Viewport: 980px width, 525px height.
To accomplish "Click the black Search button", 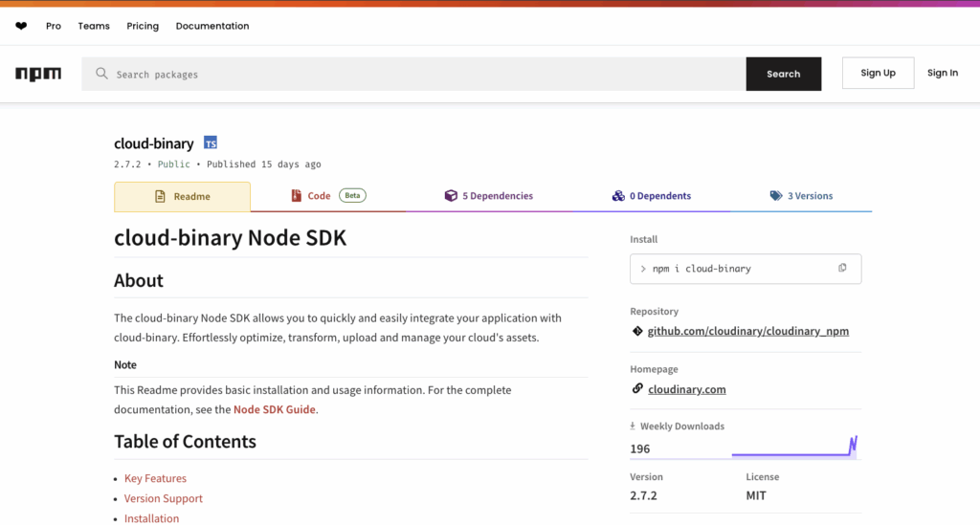I will [x=784, y=74].
